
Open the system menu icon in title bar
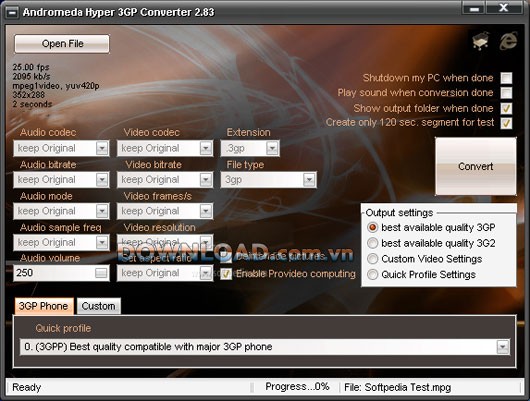(x=12, y=13)
